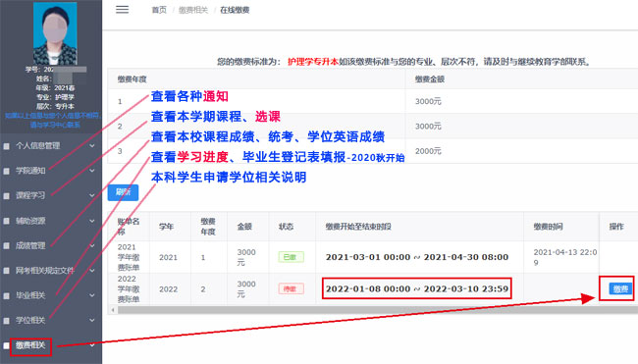Expand 成绩管理 chevron
This screenshot has height=364, width=638.
[x=92, y=245]
